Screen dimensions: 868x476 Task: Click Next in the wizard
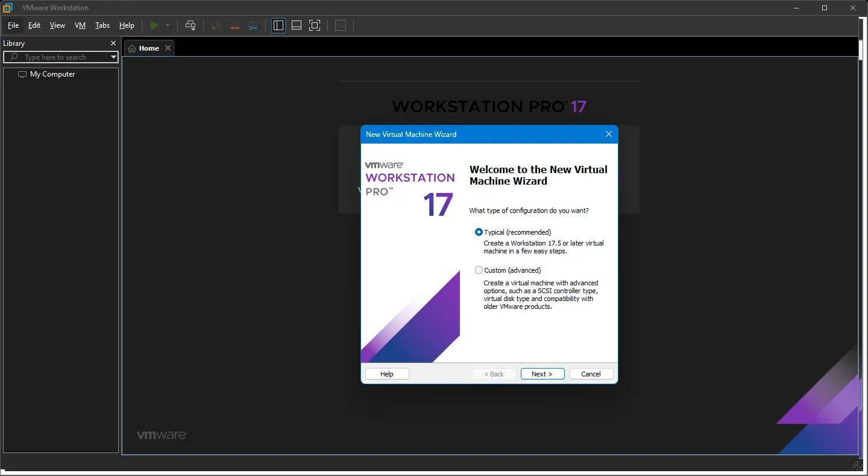[x=542, y=373]
